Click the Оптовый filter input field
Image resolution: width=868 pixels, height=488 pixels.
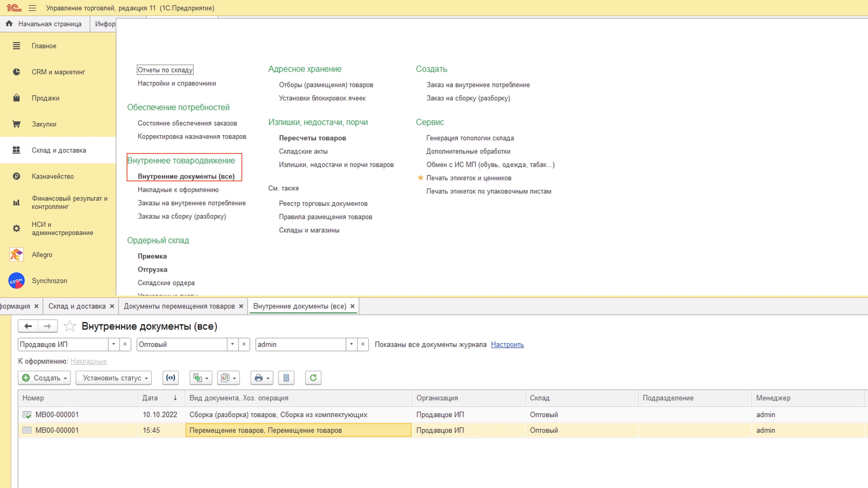click(x=182, y=344)
